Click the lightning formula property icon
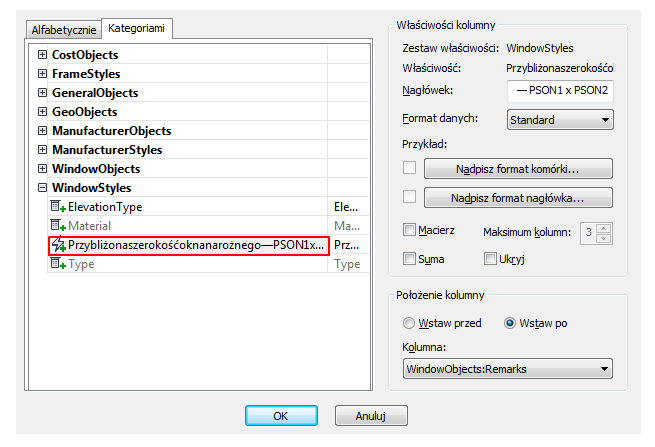 [58, 245]
